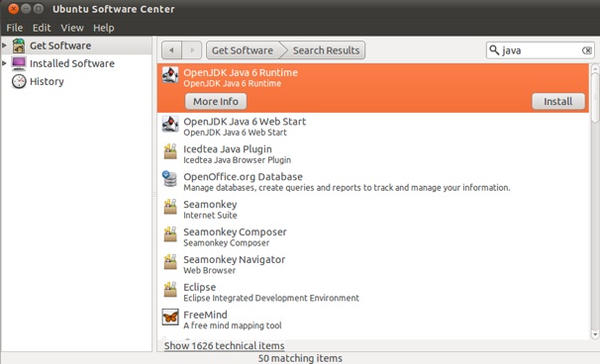
Task: Click the Install button
Action: pos(558,101)
